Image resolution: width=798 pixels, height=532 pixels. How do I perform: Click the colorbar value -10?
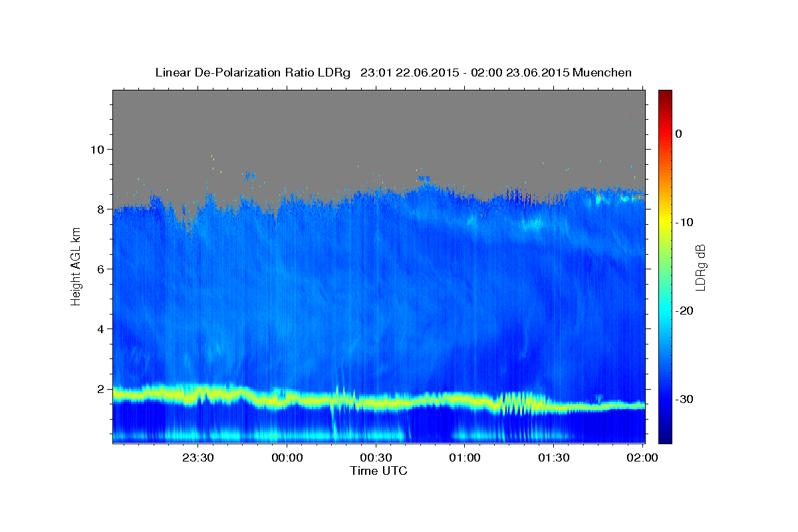[684, 222]
